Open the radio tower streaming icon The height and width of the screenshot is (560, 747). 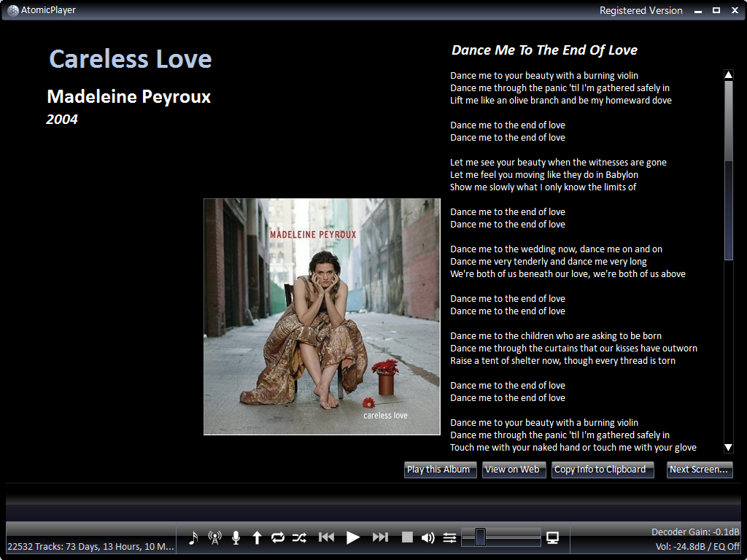click(215, 537)
